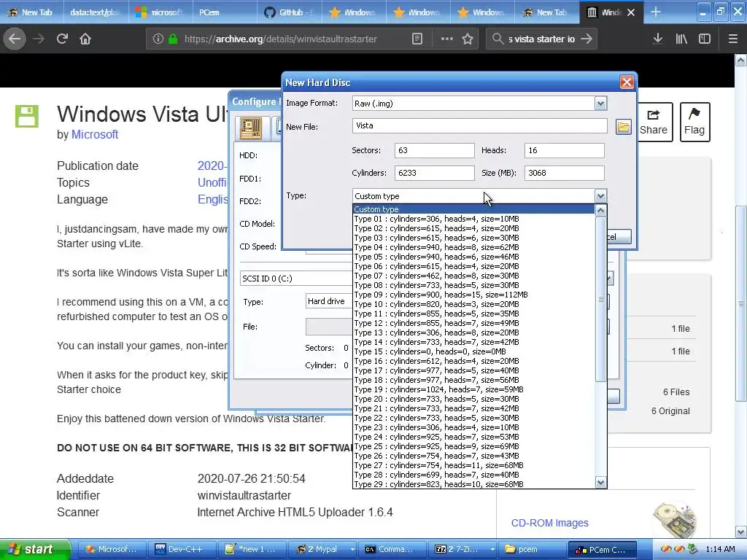The width and height of the screenshot is (747, 560).
Task: Switch to the GitHub tab
Action: tap(289, 12)
